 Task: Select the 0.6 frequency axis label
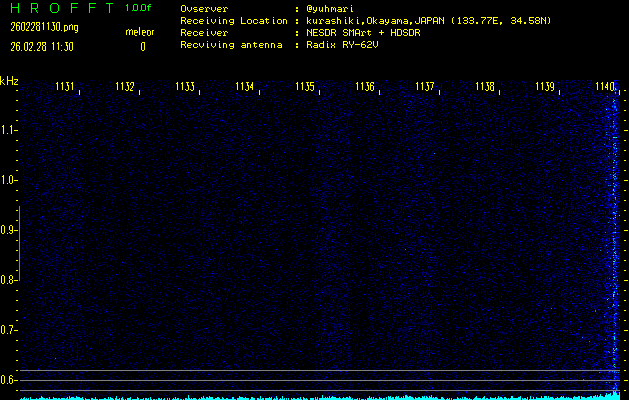pyautogui.click(x=9, y=380)
